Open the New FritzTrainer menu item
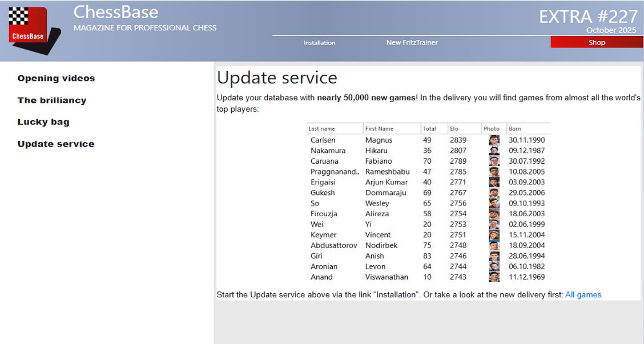The image size is (644, 344). (x=412, y=43)
